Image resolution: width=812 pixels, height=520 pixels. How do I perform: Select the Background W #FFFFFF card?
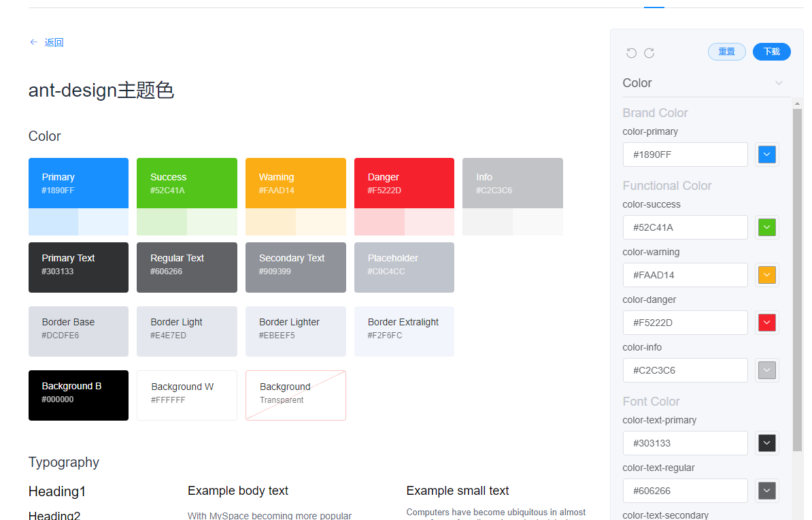click(187, 395)
